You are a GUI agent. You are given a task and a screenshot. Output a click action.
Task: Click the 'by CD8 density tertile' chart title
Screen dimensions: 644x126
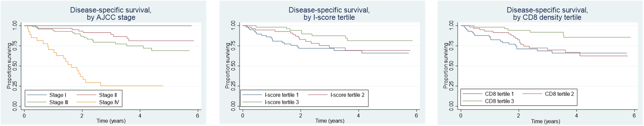pyautogui.click(x=547, y=18)
